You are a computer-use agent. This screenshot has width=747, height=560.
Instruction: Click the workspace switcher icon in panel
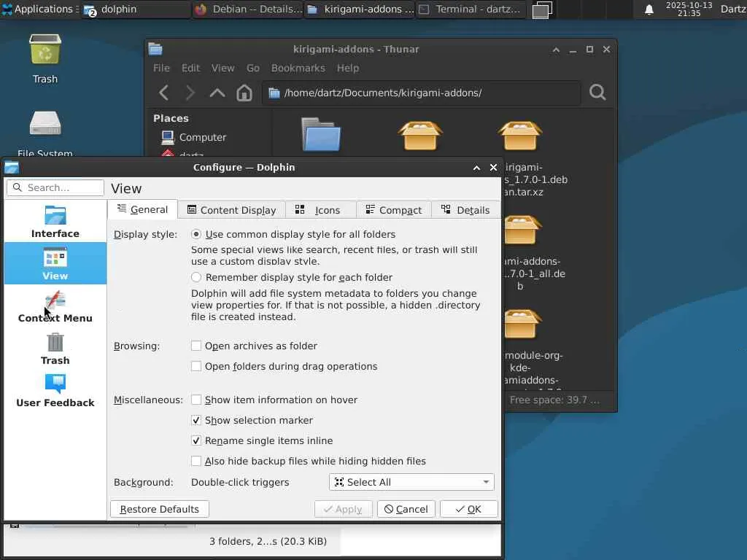(542, 9)
